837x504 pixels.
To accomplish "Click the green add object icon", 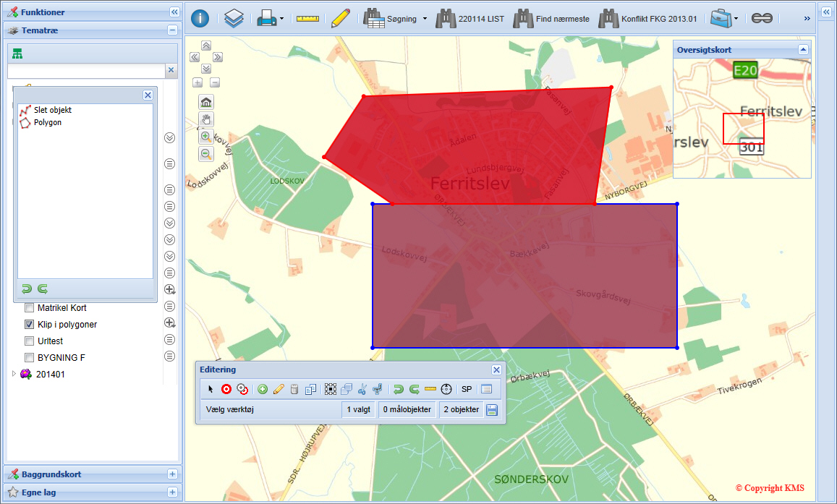I will click(x=263, y=389).
